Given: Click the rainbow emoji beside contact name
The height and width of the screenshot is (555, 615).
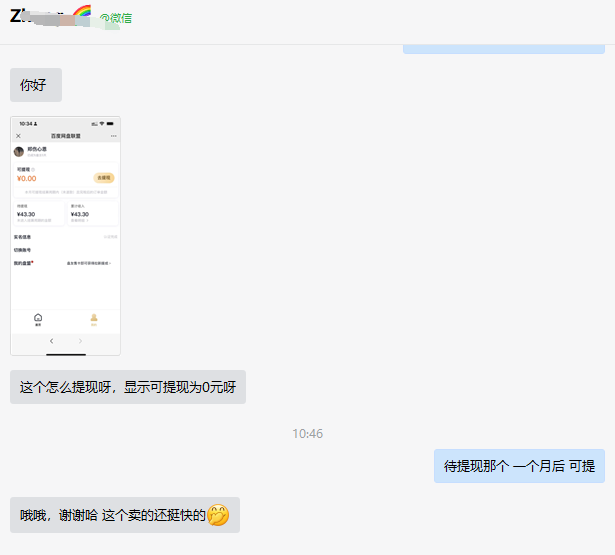Looking at the screenshot, I should point(82,14).
